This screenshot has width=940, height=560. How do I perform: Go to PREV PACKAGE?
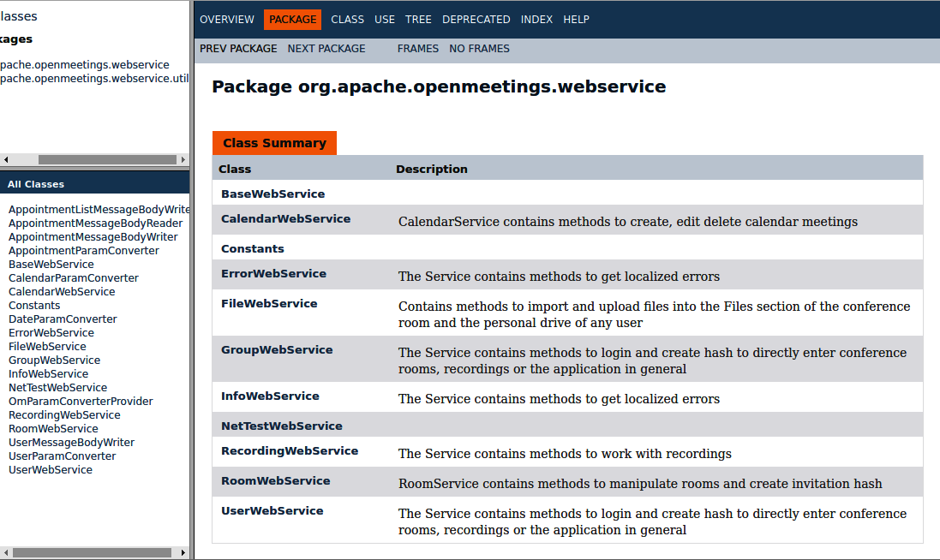point(238,49)
